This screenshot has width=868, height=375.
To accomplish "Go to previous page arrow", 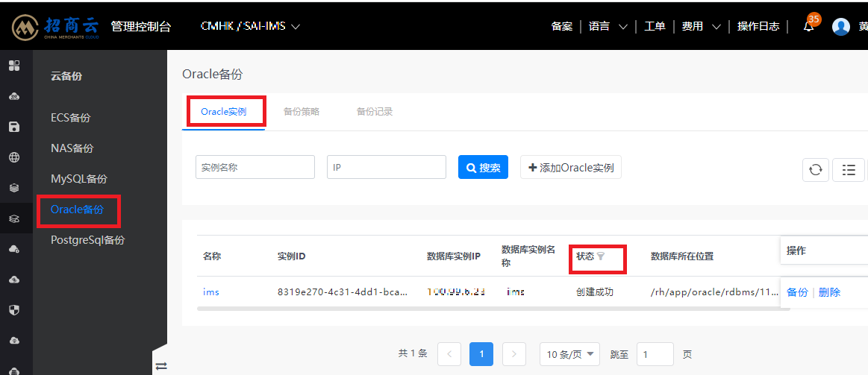I will pos(449,354).
